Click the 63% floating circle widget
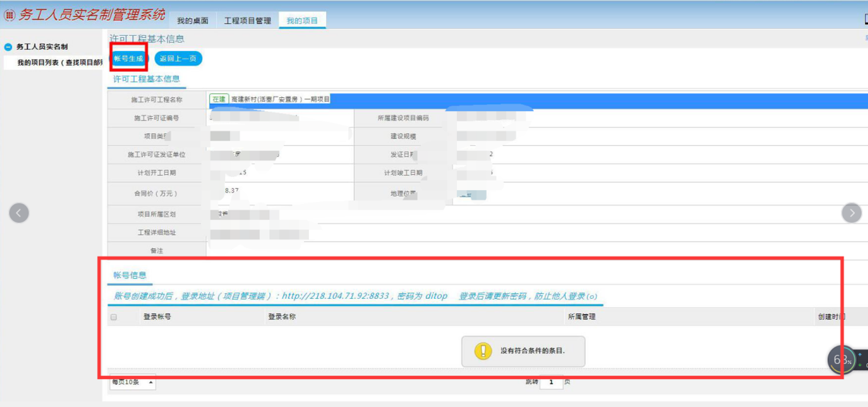The image size is (868, 407). coord(842,360)
